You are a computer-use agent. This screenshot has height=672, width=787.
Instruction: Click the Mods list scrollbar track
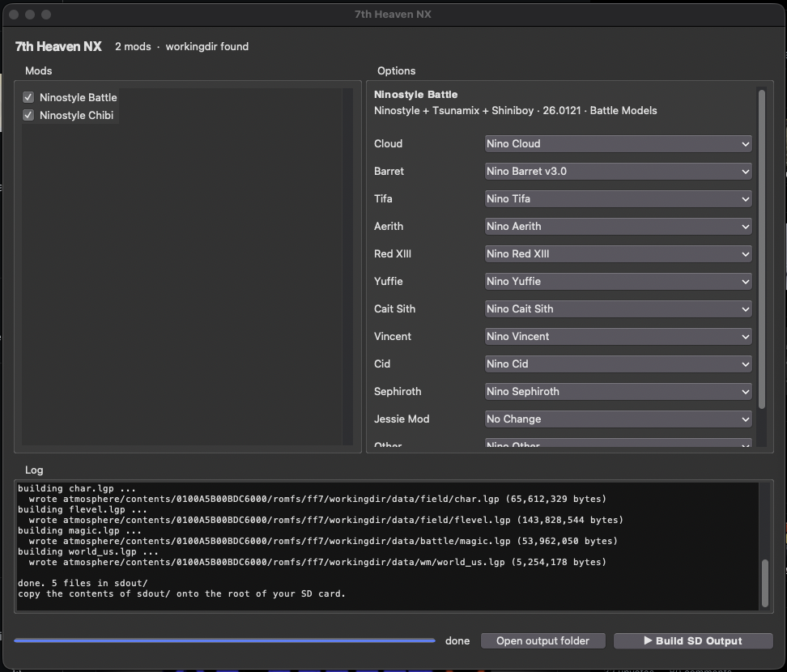[347, 267]
